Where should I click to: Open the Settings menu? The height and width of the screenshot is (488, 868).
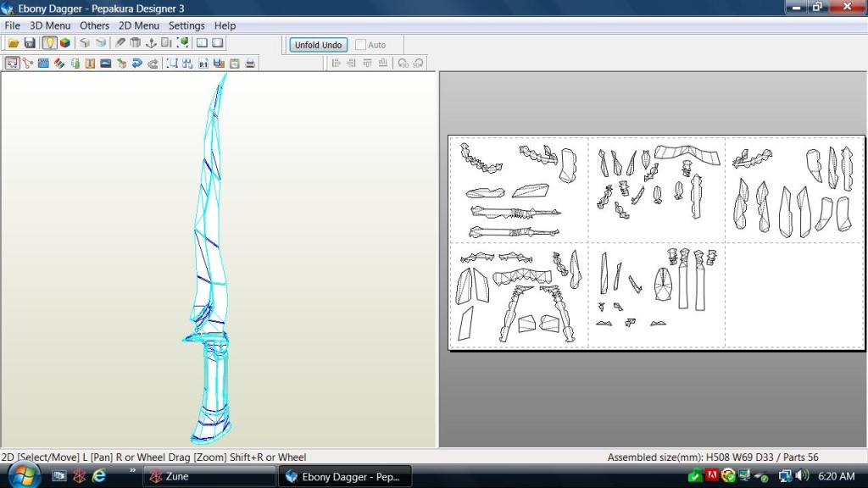pos(186,25)
